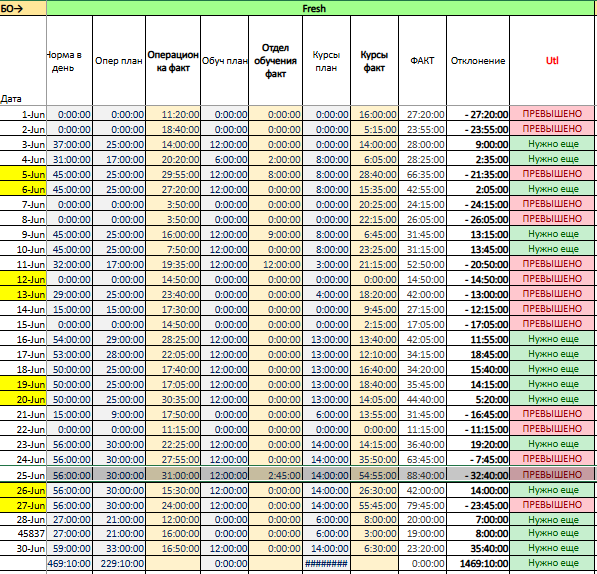Viewport: 597px width, 574px height.
Task: Select 31:00:00 norm in 4-Jun row
Action: click(x=69, y=159)
